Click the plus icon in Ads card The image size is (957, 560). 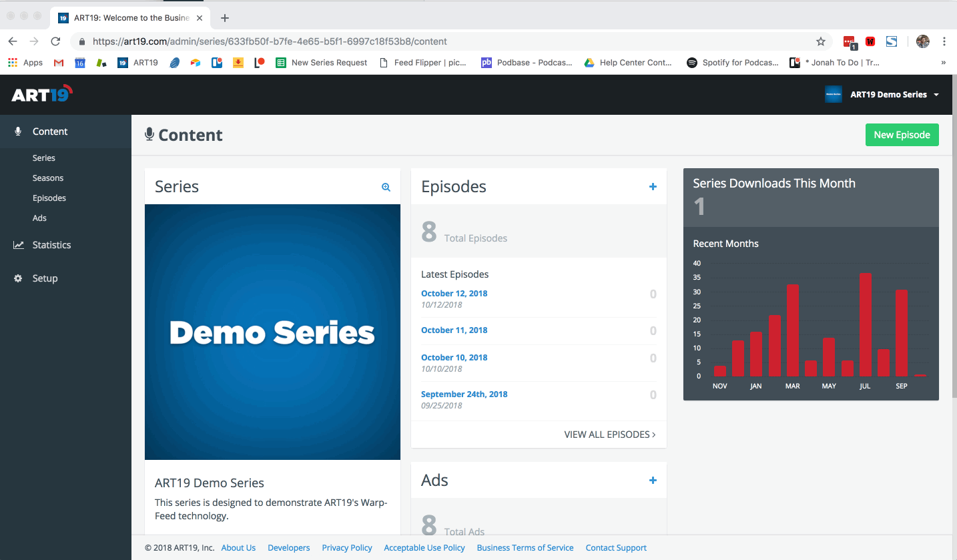[x=653, y=481]
